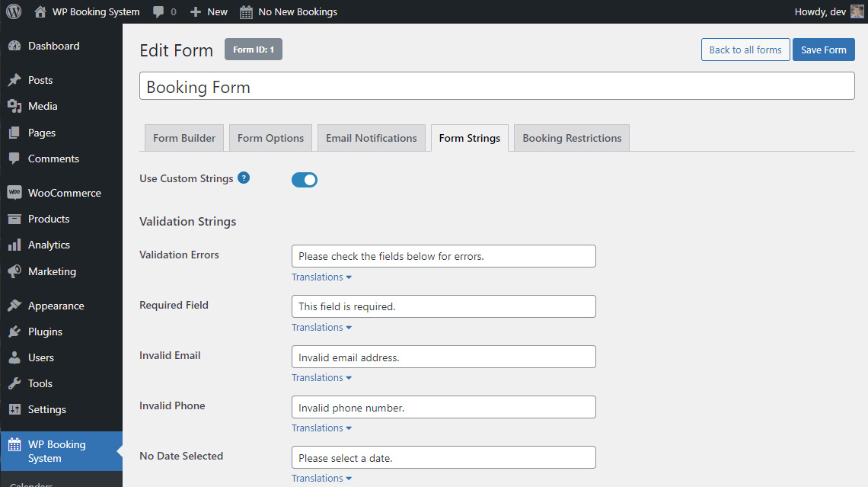868x487 pixels.
Task: Click the Marketing megaphone icon
Action: pos(15,271)
